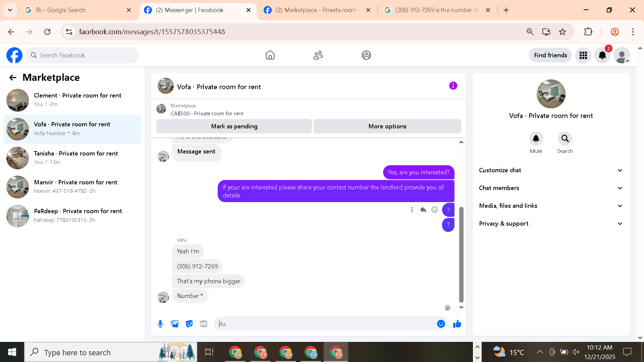644x362 pixels.
Task: Open more options for question mark message
Action: click(x=412, y=210)
